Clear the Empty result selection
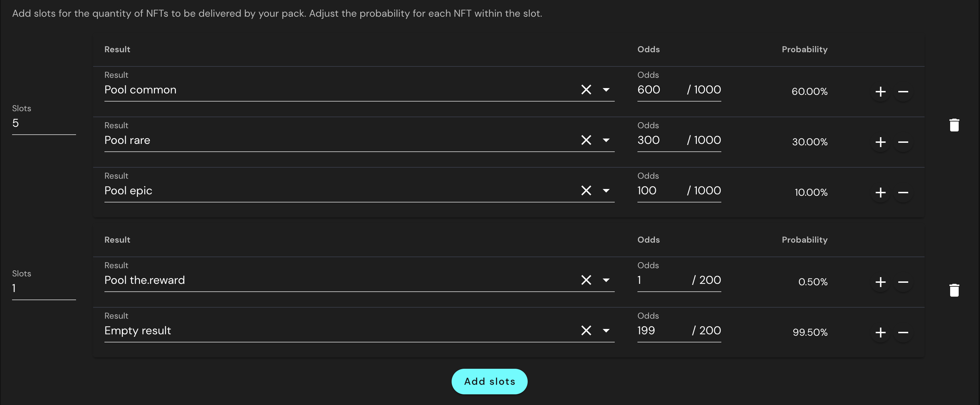The image size is (980, 405). 586,331
